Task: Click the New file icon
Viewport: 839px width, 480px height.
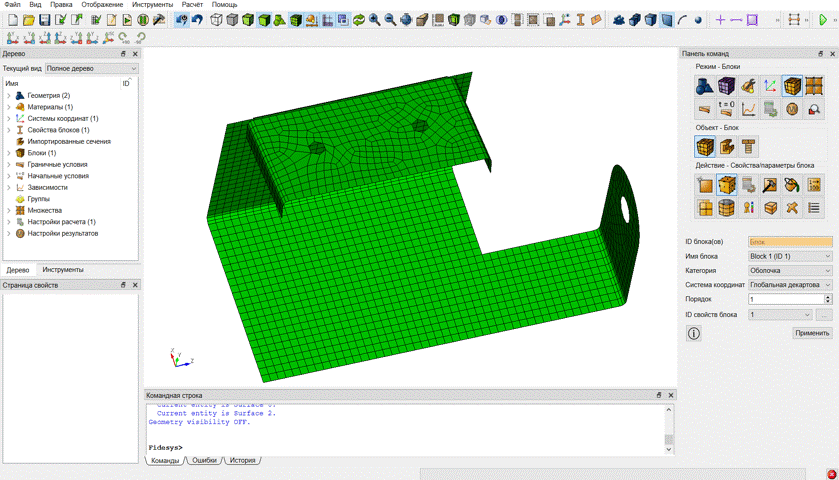Action: click(13, 20)
